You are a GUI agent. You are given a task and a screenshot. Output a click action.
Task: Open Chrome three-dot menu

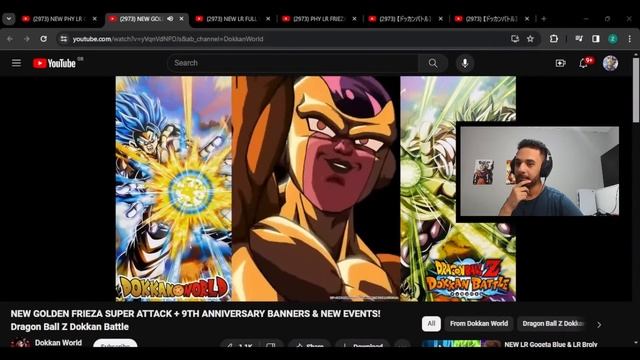click(x=630, y=39)
